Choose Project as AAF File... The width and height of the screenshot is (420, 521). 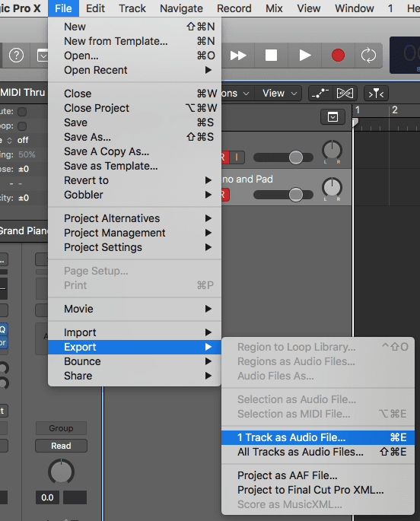[318, 475]
